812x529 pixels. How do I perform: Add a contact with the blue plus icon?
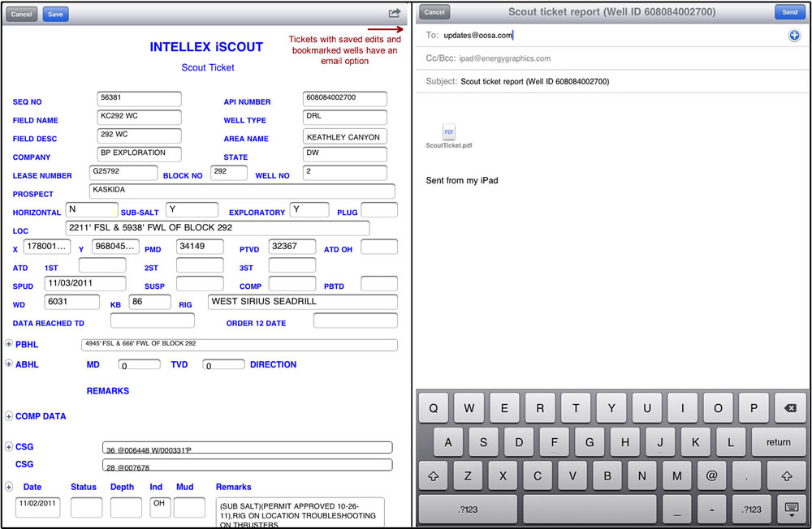point(794,35)
